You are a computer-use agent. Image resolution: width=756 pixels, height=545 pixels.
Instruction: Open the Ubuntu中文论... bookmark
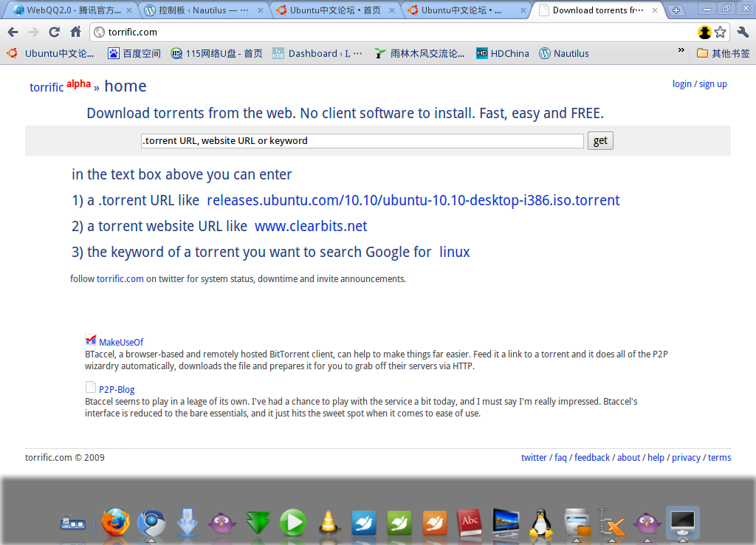click(51, 53)
